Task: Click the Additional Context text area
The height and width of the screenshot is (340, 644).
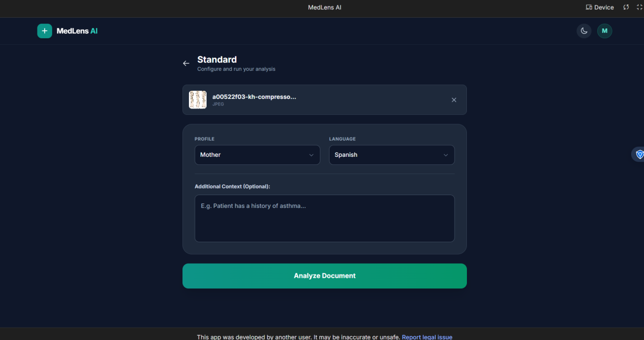Action: pos(324,218)
